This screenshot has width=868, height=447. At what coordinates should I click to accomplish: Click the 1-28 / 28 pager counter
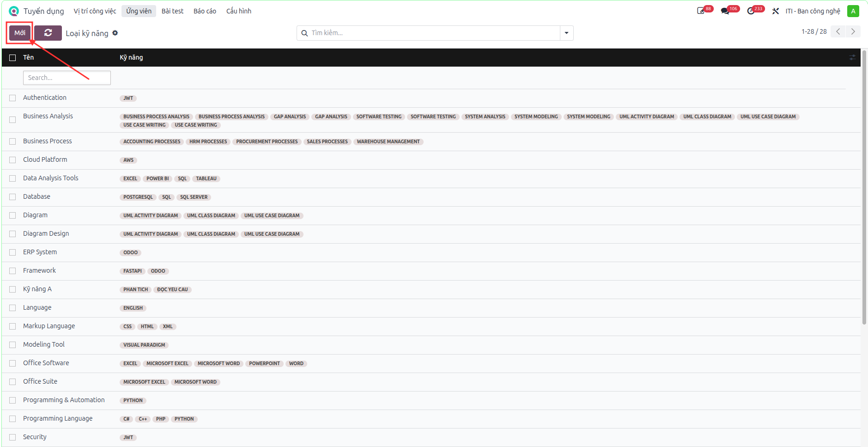click(x=814, y=31)
